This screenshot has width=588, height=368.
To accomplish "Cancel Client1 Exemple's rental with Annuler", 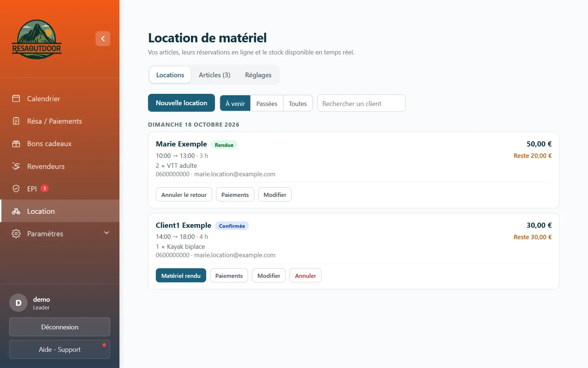I will tap(305, 276).
